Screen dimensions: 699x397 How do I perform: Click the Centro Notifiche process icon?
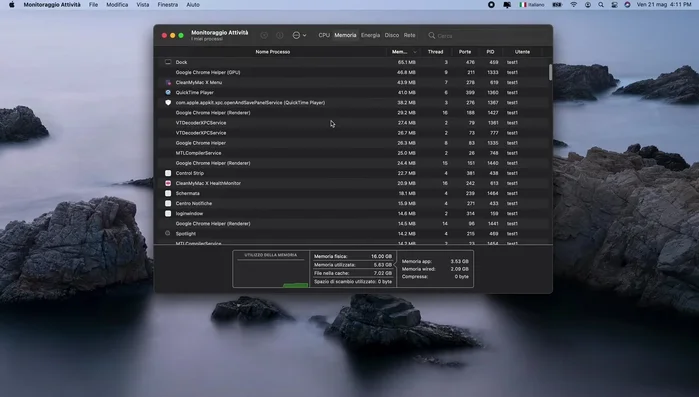[x=168, y=203]
